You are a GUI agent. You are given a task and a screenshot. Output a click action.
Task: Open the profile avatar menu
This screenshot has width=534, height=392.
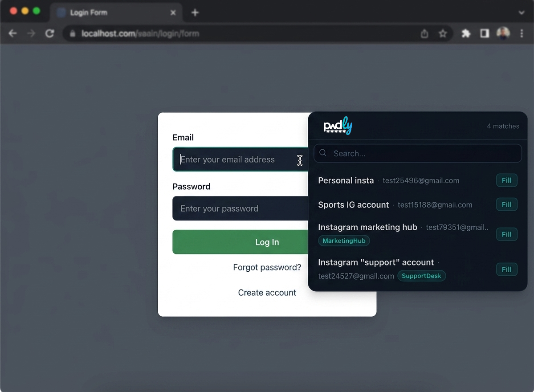tap(503, 33)
